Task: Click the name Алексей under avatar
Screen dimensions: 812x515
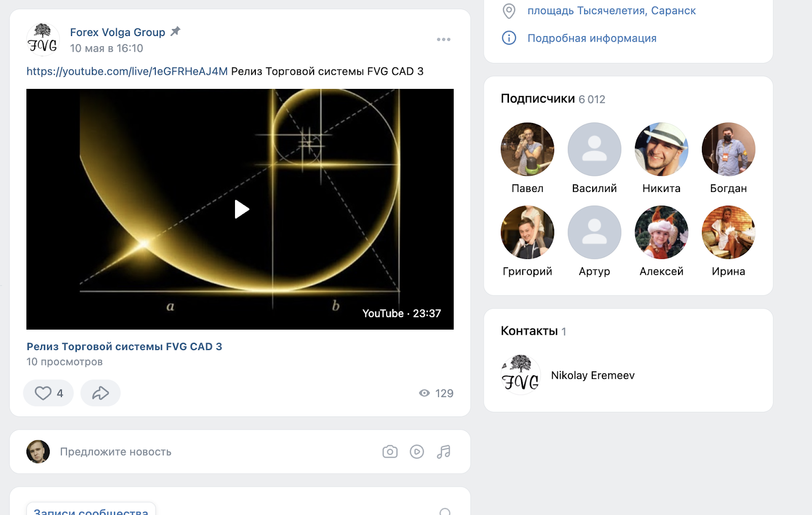Action: pyautogui.click(x=661, y=271)
